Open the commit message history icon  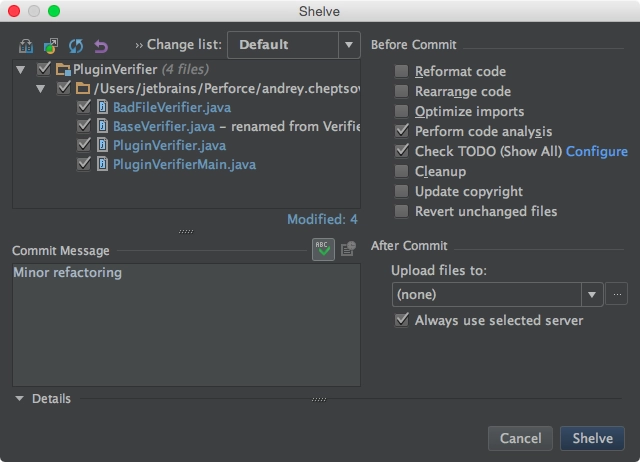pyautogui.click(x=348, y=249)
